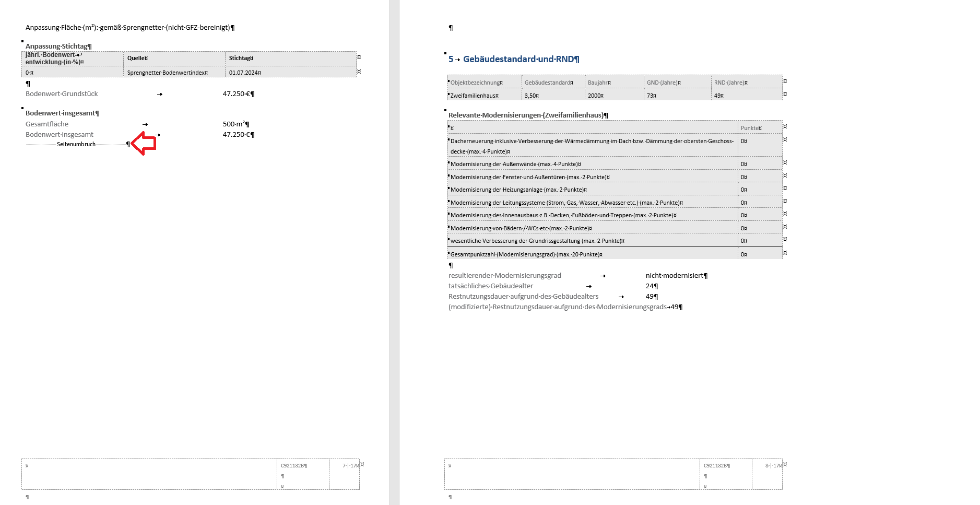Click the Gebäudealter value '24'
Viewport: 980px width, 505px height.
pos(651,286)
